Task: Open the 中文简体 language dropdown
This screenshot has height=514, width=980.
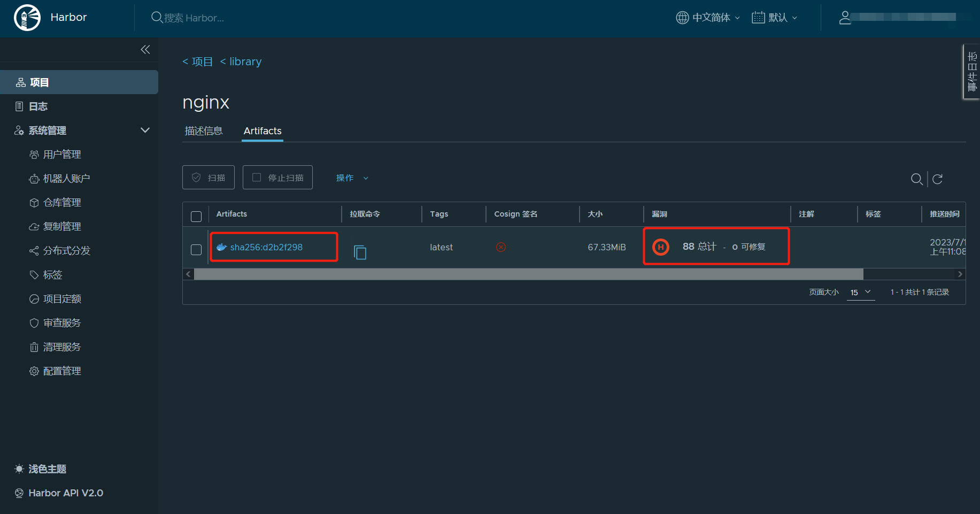Action: (x=708, y=18)
